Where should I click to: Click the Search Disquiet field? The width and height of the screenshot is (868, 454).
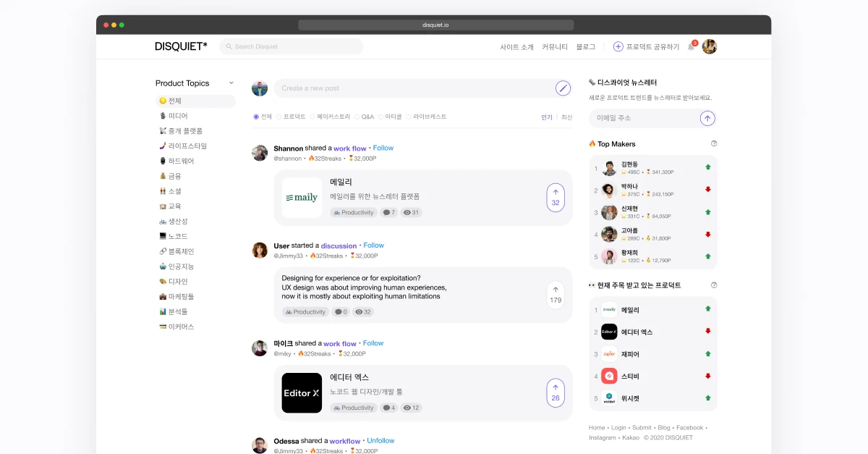[x=291, y=46]
